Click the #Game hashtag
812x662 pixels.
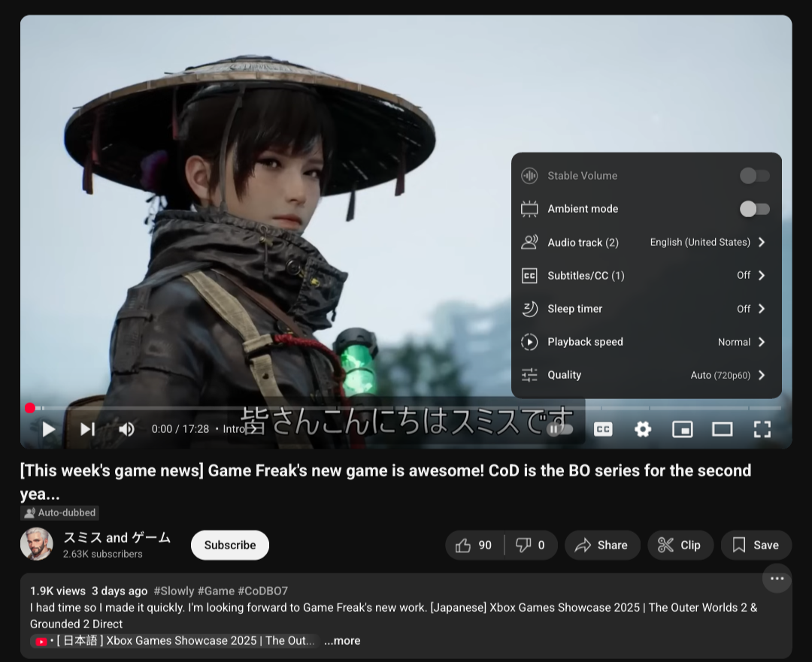[216, 591]
